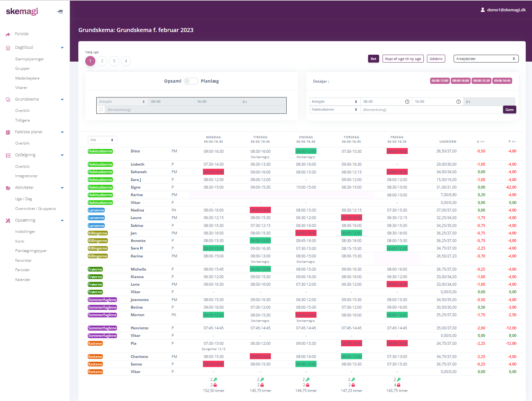Viewport: 532px width, 401px height.
Task: Click Ditte's red Friday 09:00-16:30 shift
Action: pyautogui.click(x=397, y=151)
